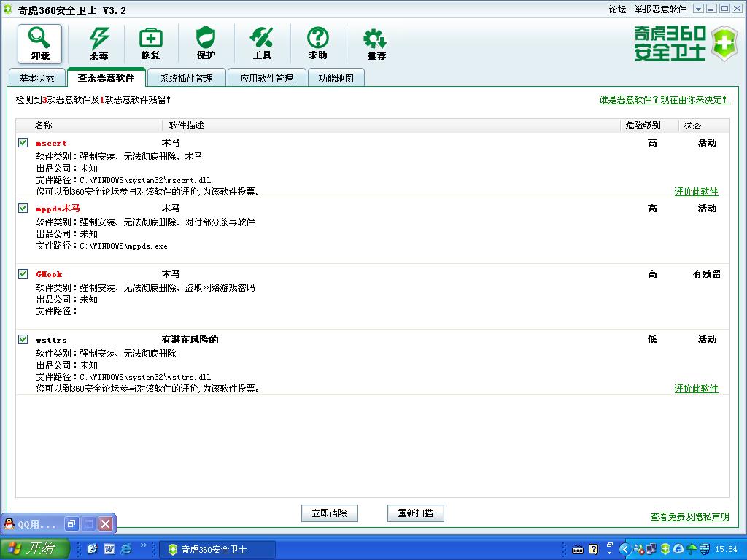Sort by the 危险级别 column header
This screenshot has width=747, height=560.
point(649,125)
